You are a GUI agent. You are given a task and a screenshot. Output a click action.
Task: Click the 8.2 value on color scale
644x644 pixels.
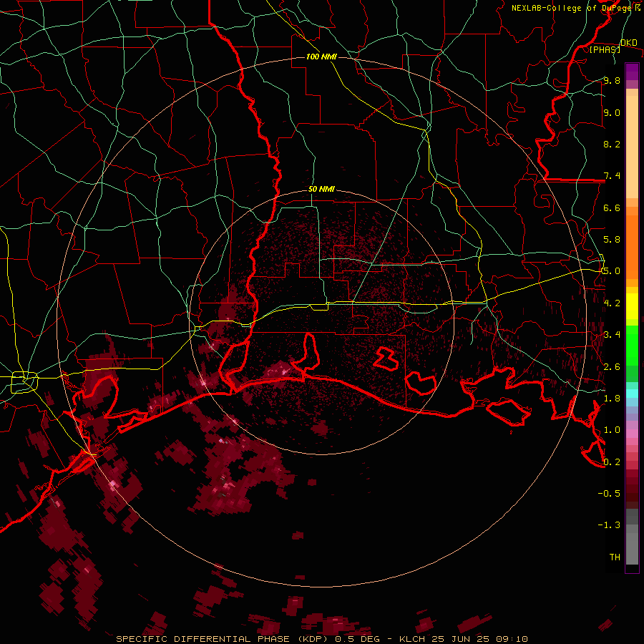click(612, 144)
